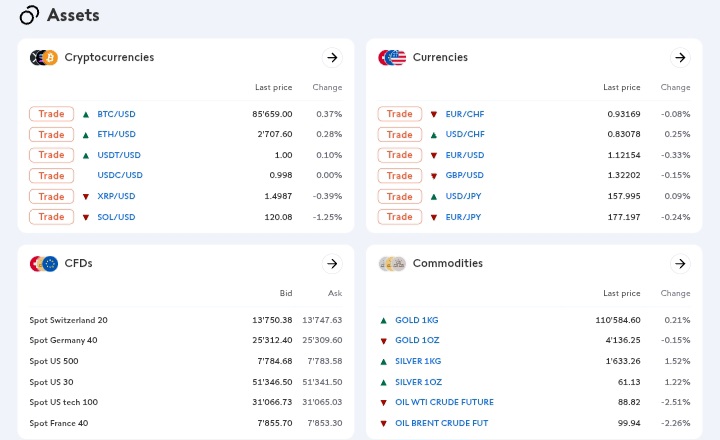Click the Cryptocurrencies section heading
This screenshot has width=720, height=440.
(x=109, y=57)
